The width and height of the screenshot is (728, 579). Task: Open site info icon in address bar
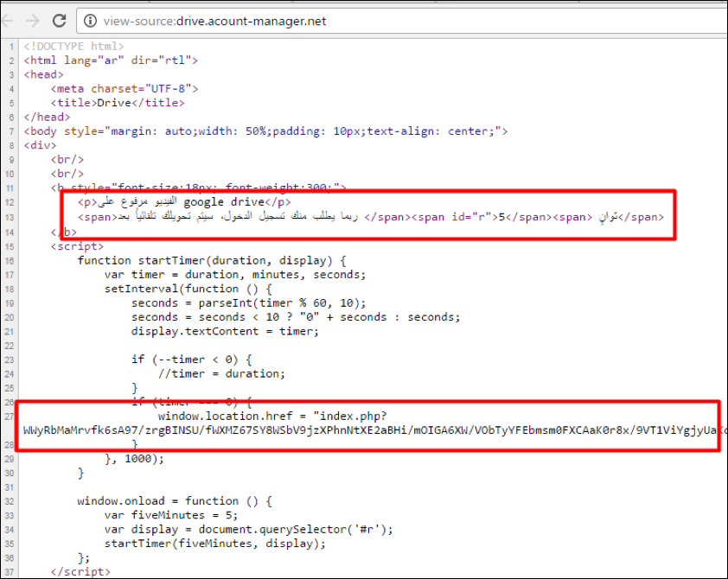[90, 21]
